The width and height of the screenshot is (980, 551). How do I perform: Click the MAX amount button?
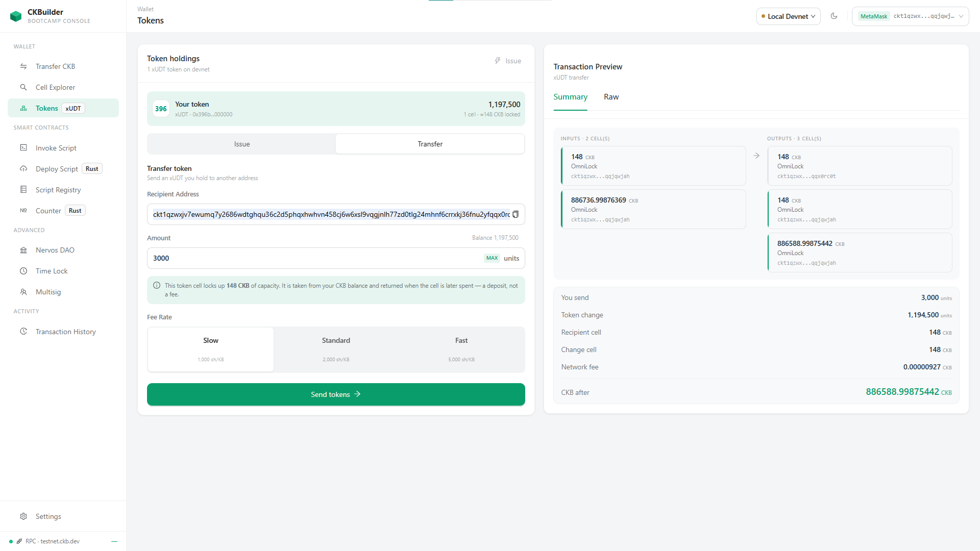click(x=492, y=258)
